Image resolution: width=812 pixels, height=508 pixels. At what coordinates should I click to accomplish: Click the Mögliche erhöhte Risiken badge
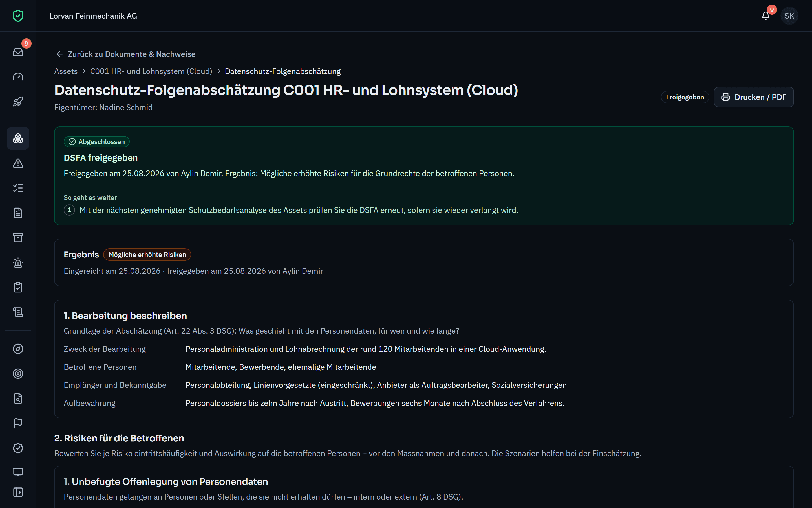pos(147,255)
